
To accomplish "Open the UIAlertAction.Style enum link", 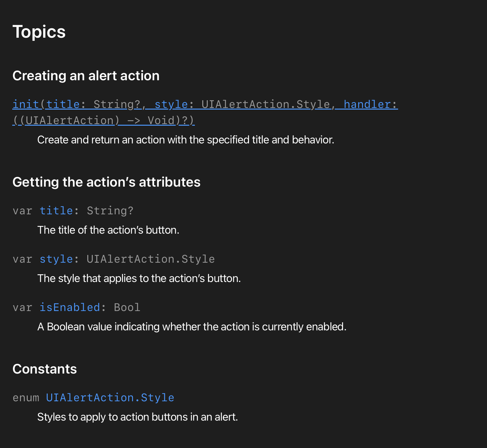I will pos(110,398).
